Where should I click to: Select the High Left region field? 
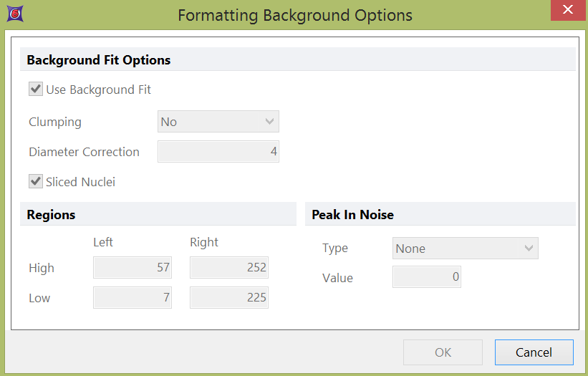pos(133,268)
